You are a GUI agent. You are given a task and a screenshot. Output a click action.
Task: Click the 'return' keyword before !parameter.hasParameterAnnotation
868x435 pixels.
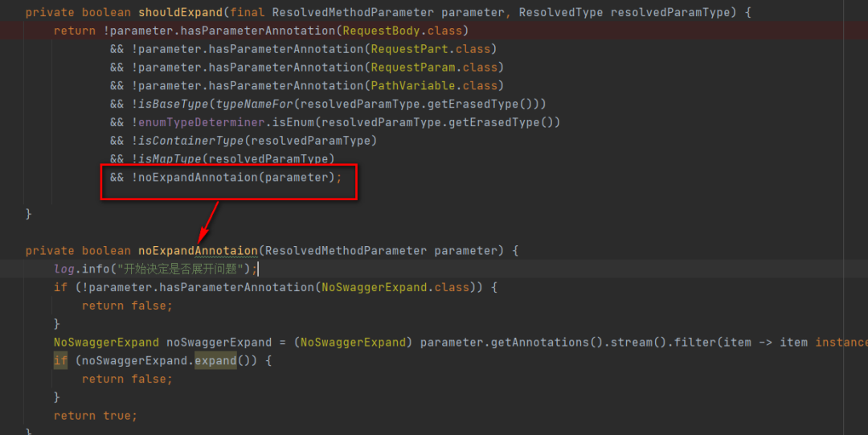click(x=75, y=31)
